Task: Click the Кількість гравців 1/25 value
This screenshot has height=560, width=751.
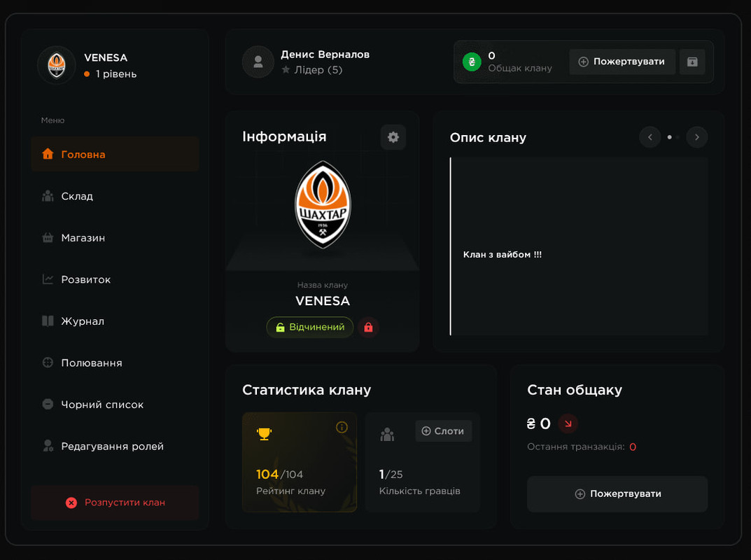Action: [391, 475]
